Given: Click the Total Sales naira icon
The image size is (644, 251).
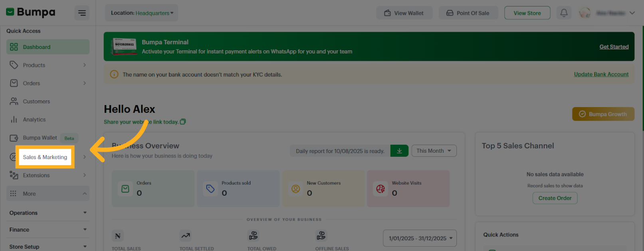Looking at the screenshot, I should point(118,236).
